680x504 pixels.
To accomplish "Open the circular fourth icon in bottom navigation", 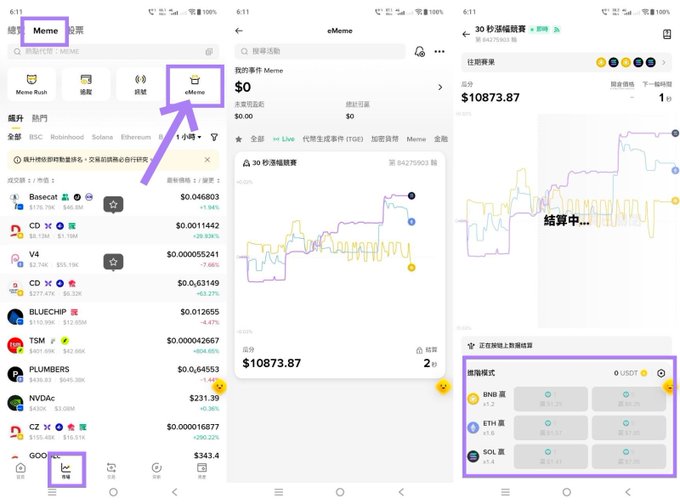I will point(157,470).
